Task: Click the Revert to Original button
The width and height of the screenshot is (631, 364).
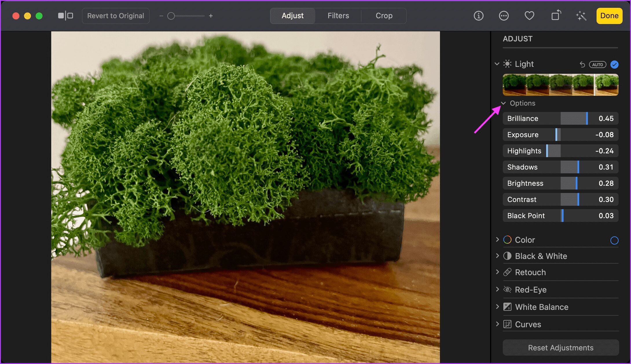Action: [x=115, y=16]
